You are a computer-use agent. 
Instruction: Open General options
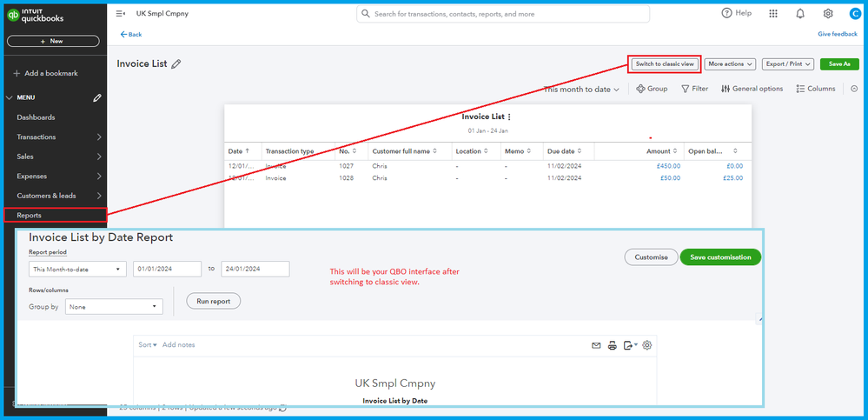tap(752, 89)
